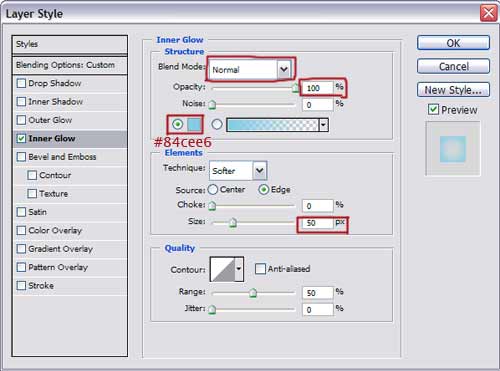
Task: Open the Styles section in the list
Action: click(x=70, y=44)
